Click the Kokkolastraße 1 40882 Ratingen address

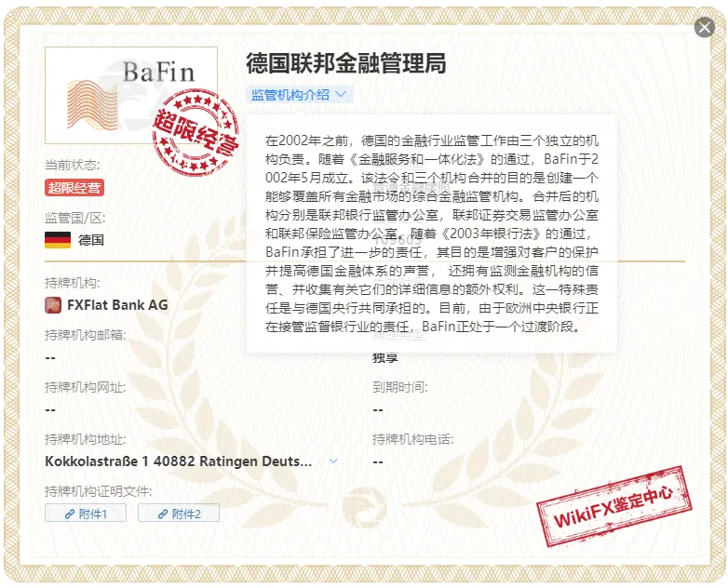pos(179,461)
